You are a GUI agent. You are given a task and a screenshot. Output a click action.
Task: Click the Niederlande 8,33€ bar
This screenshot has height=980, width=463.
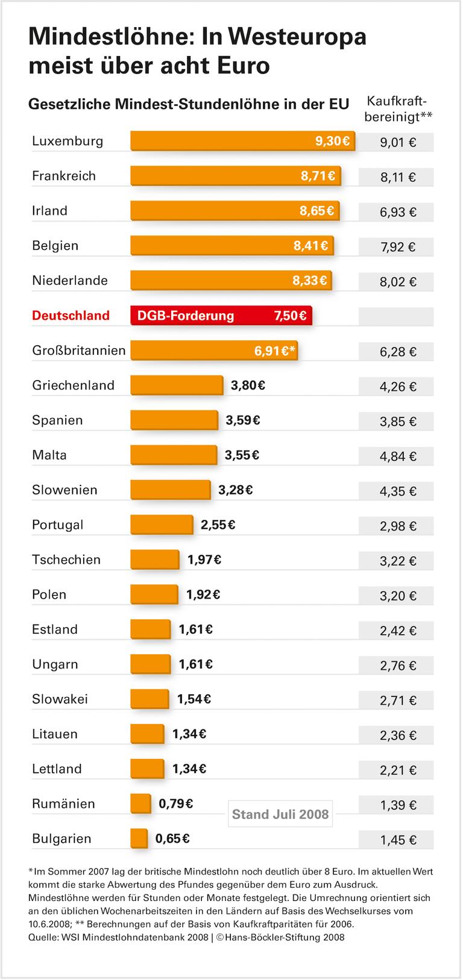(231, 281)
